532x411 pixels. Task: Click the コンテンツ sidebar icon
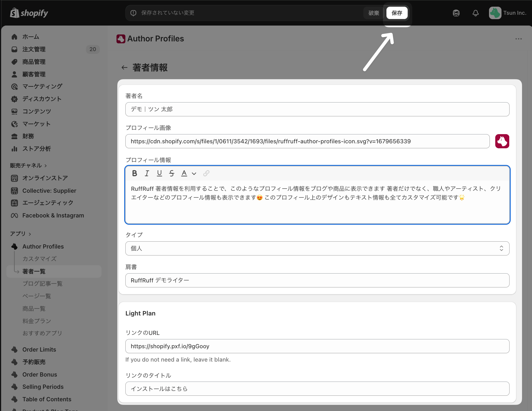[14, 111]
